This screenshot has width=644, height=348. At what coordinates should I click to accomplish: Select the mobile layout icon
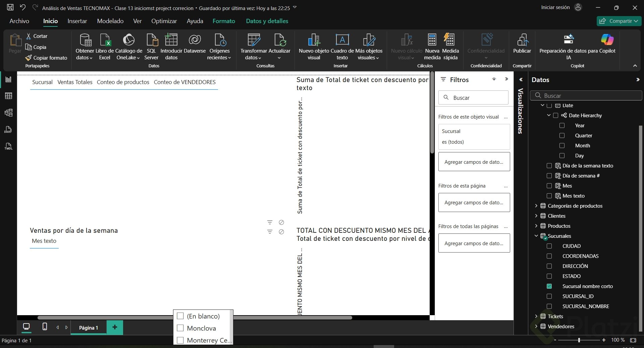45,327
